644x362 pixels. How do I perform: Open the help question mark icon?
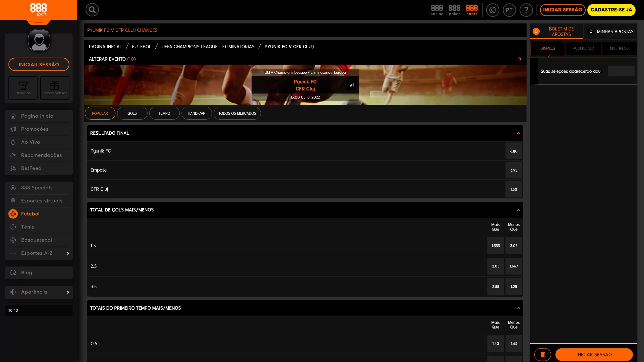tap(526, 10)
